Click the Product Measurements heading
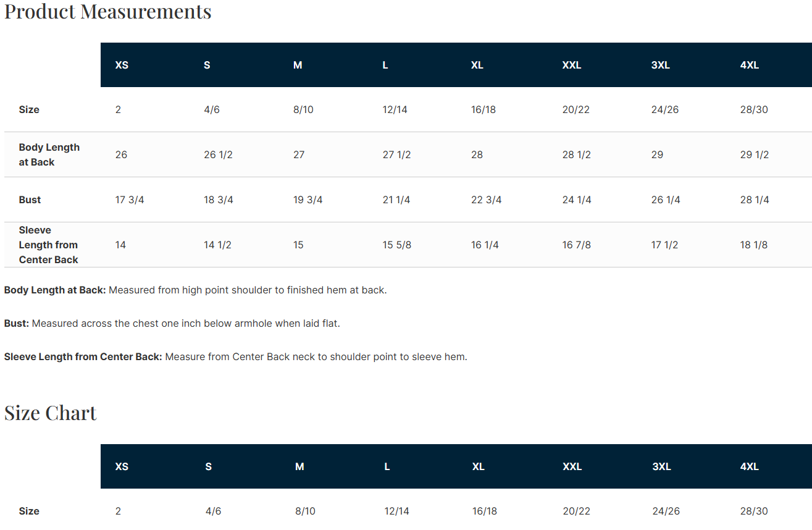 [108, 11]
